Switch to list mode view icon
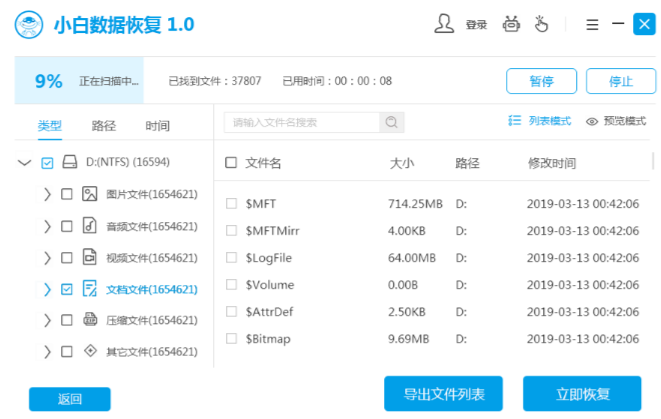 515,121
